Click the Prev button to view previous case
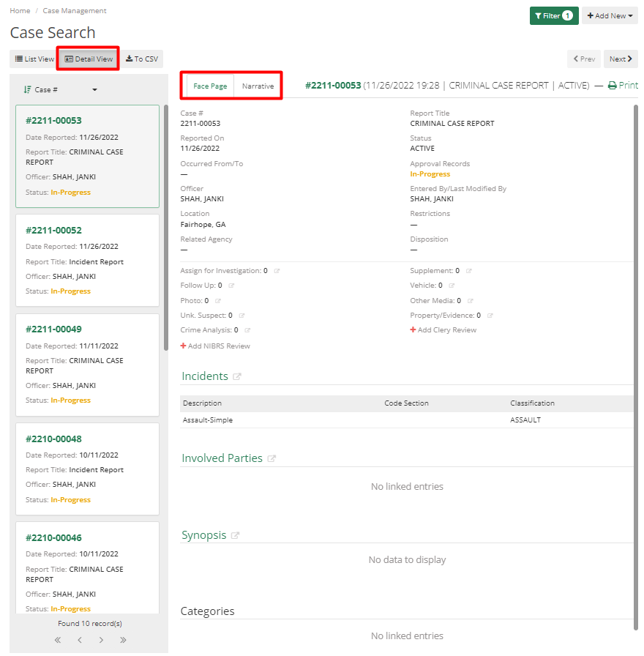 pos(583,59)
